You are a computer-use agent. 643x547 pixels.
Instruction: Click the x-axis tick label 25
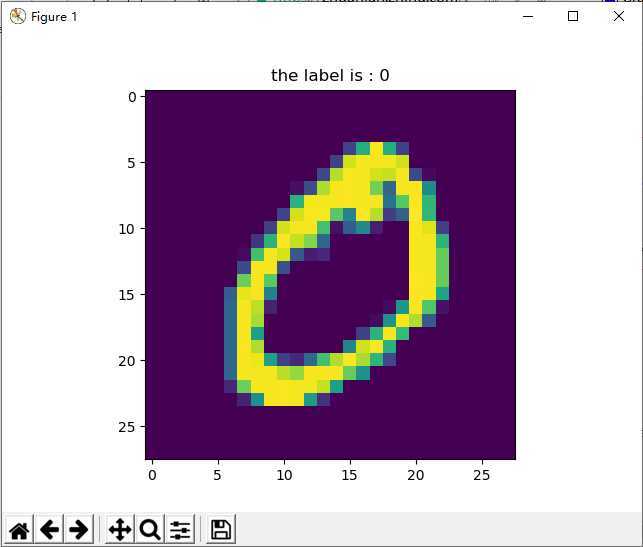(x=481, y=475)
